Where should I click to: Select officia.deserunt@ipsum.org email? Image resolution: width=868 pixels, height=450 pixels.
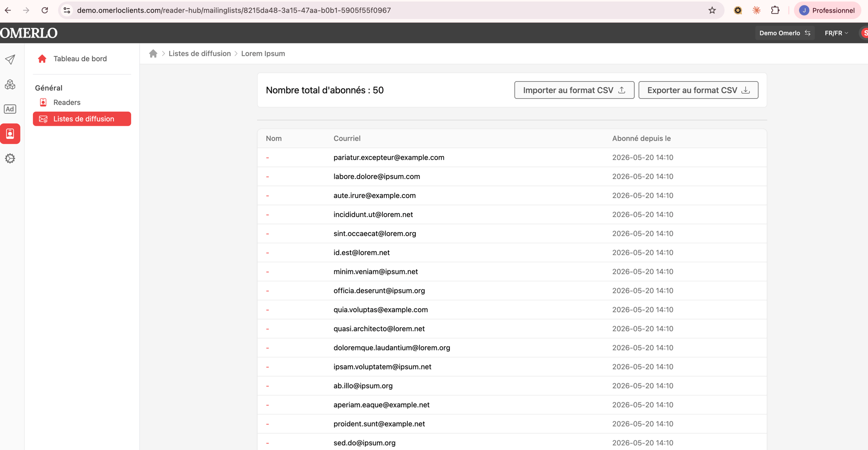pos(379,290)
